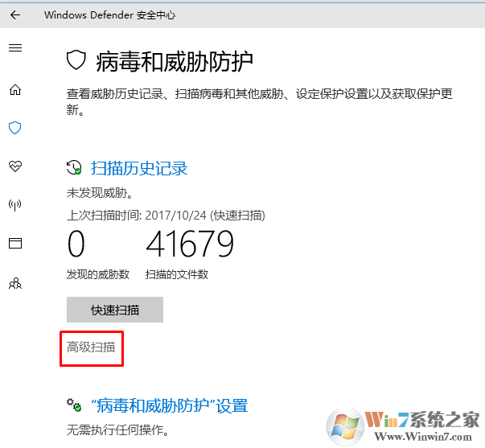The height and width of the screenshot is (448, 485).
Task: Click the 扫描的文件数 label
Action: 177,274
